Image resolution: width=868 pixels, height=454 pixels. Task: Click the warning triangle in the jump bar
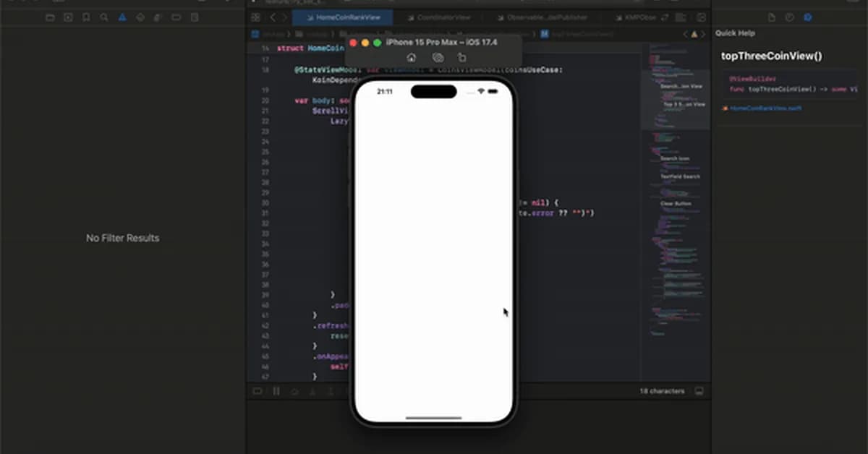693,34
